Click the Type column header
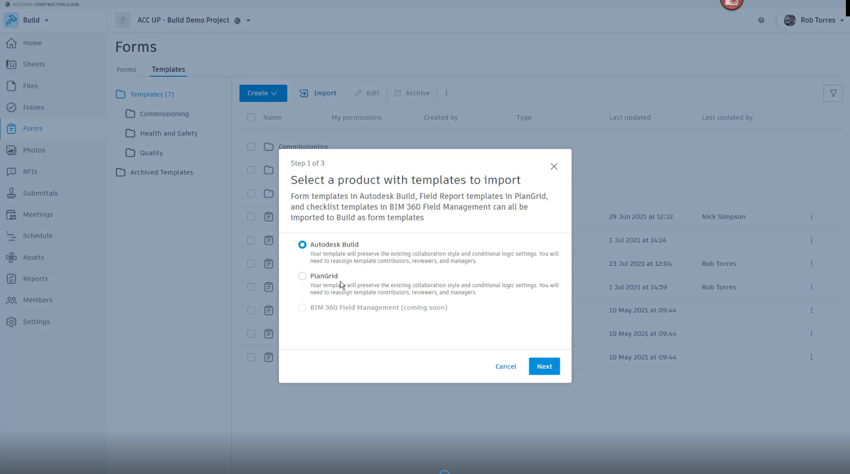The image size is (850, 474). point(524,117)
